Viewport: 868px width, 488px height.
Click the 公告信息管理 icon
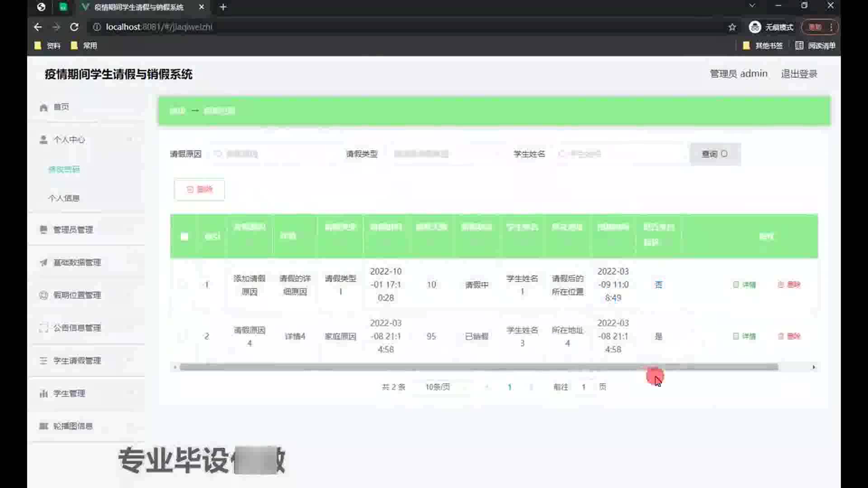(x=43, y=328)
